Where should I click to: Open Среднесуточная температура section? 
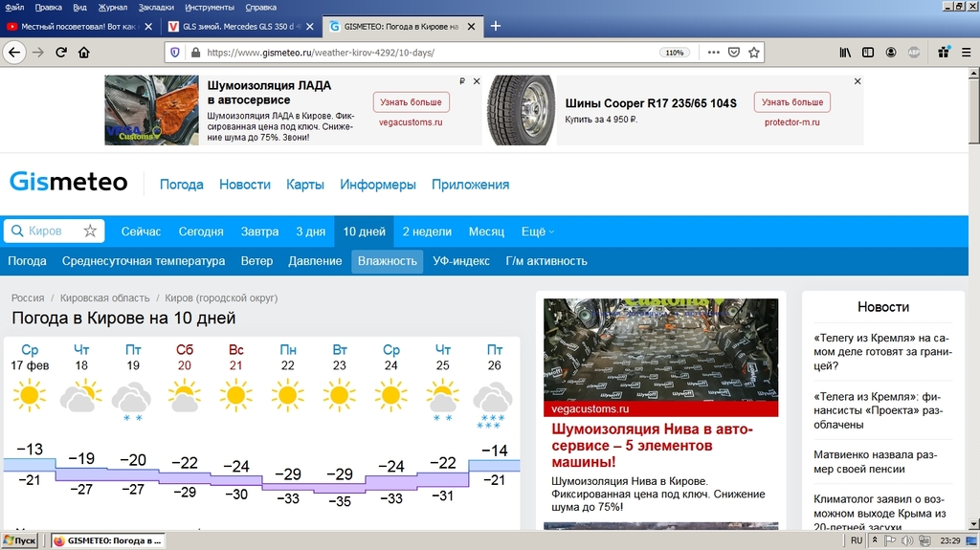[x=144, y=261]
